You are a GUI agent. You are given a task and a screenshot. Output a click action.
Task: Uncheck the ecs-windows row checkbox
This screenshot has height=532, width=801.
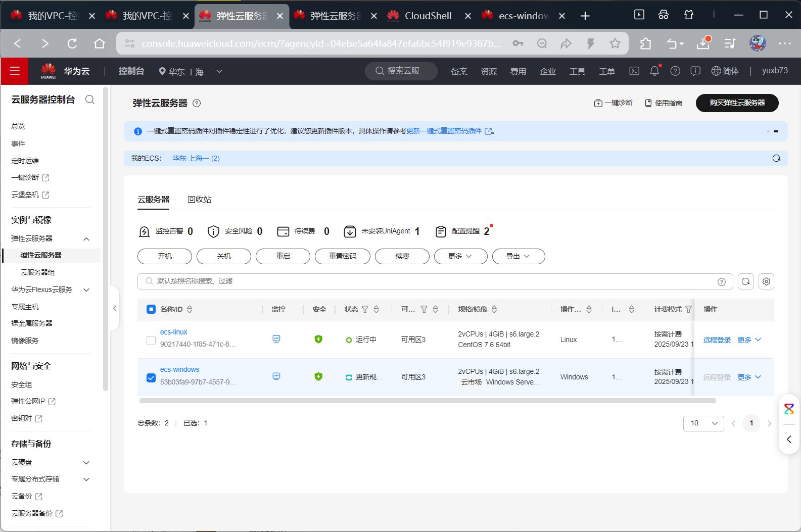151,378
